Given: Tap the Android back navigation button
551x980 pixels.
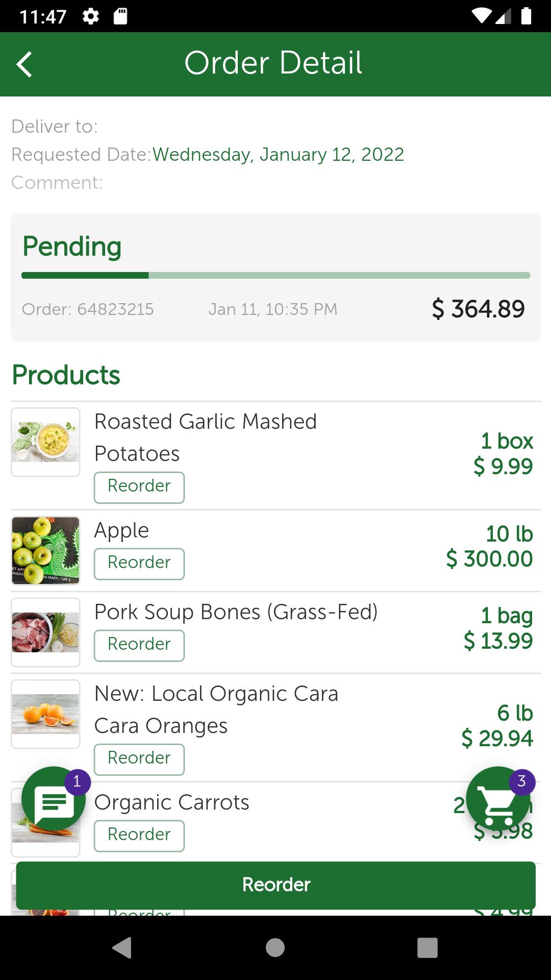Looking at the screenshot, I should click(122, 948).
